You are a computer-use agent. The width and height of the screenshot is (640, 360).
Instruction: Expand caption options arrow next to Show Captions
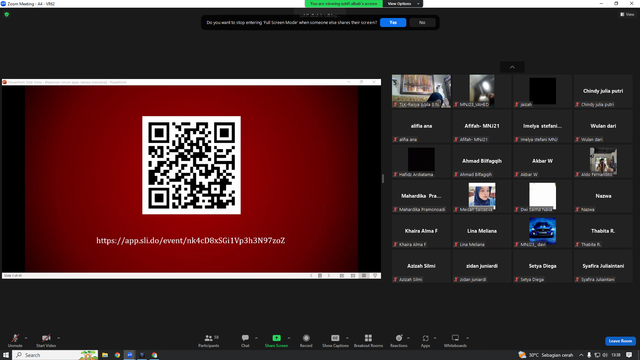tap(347, 338)
